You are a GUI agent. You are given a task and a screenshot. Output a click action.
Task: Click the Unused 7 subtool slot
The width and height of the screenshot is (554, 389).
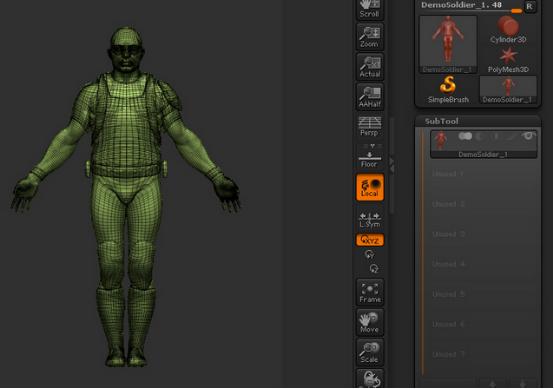pyautogui.click(x=483, y=354)
